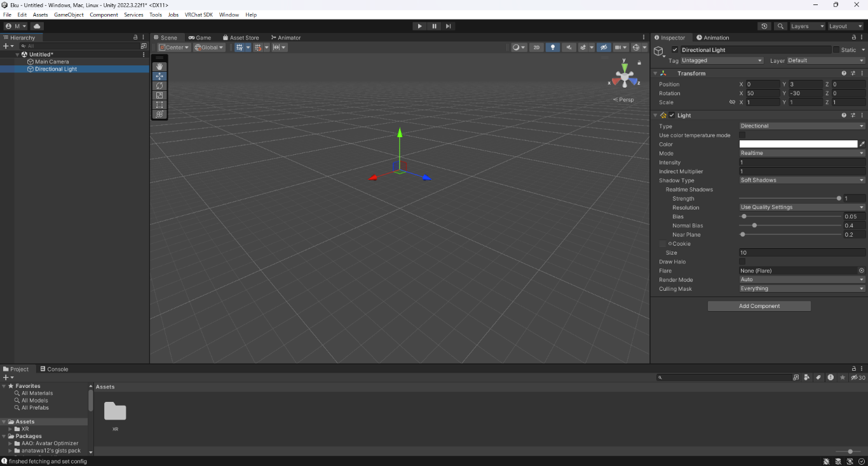The height and width of the screenshot is (466, 868).
Task: Toggle scene lighting bulb icon
Action: [x=553, y=48]
